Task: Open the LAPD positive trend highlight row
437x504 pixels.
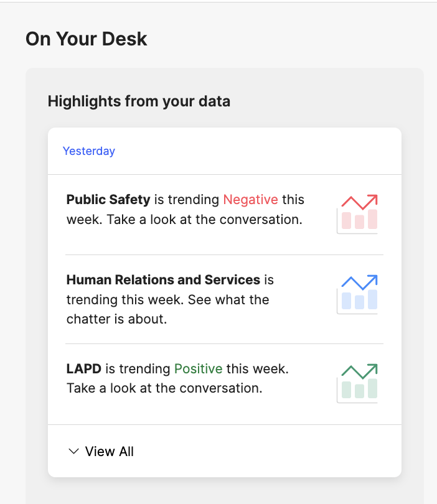Action: (225, 384)
